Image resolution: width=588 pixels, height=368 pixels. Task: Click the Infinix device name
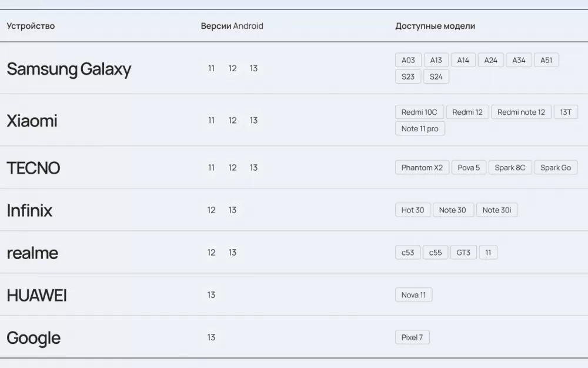coord(29,210)
